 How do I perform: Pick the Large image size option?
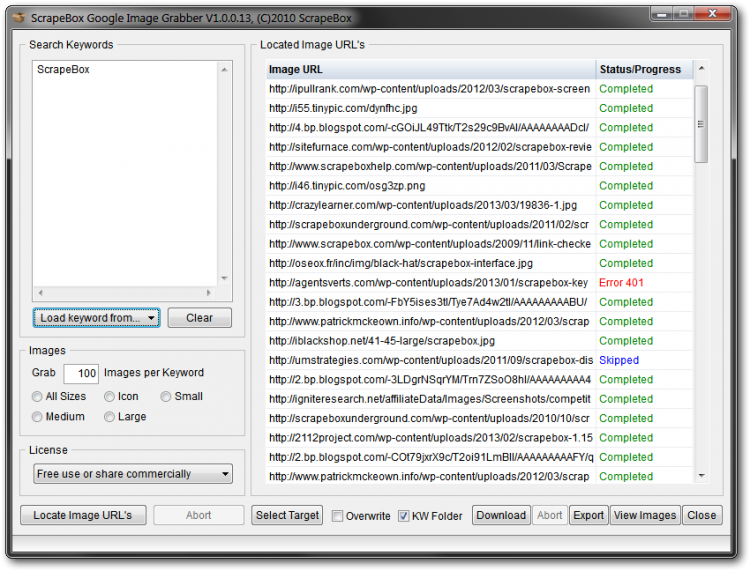pyautogui.click(x=108, y=416)
